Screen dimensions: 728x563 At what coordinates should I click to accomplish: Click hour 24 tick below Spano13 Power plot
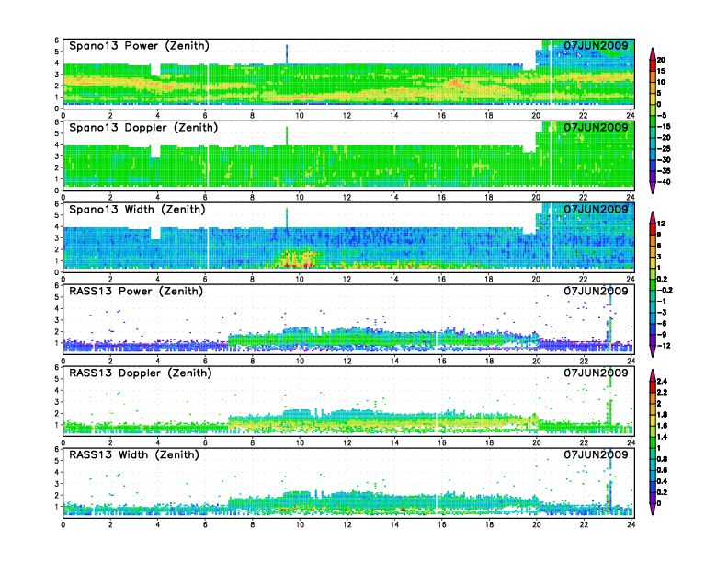click(631, 116)
